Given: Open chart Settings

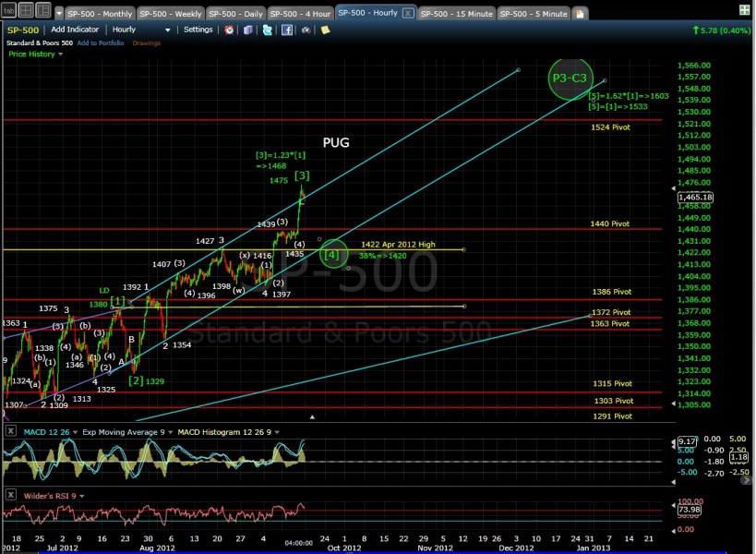Looking at the screenshot, I should click(198, 30).
